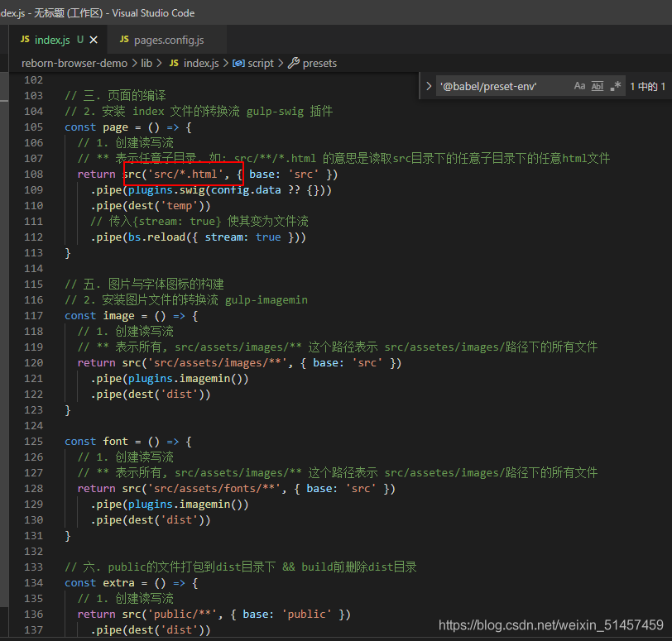672x641 pixels.
Task: Click the wrench icon beside presets
Action: tap(294, 63)
